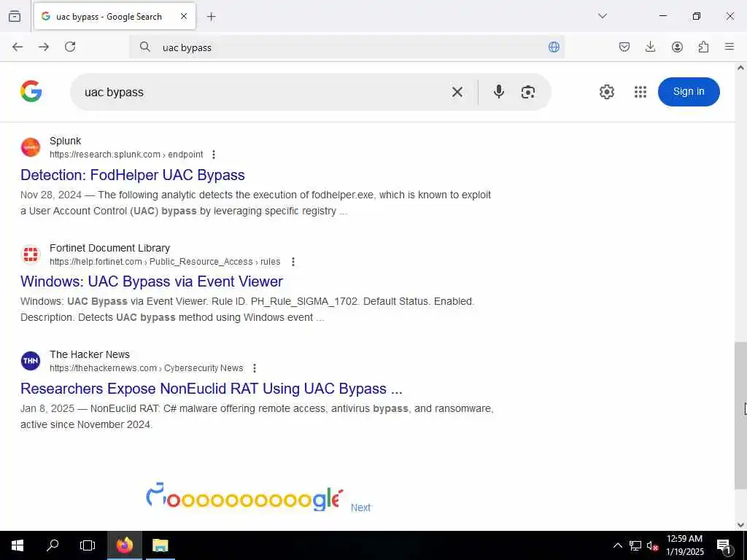Viewport: 747px width, 560px height.
Task: Open help.fortinet.com rules URL
Action: point(165,262)
